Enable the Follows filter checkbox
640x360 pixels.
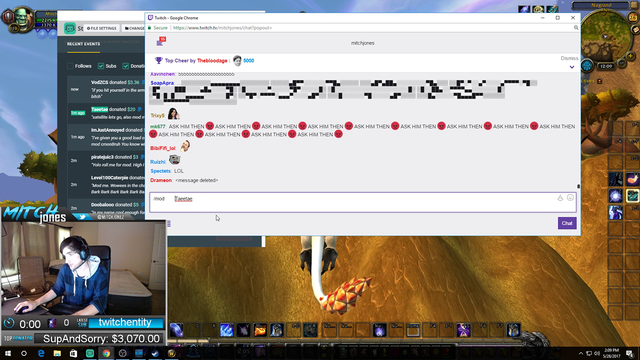pos(70,66)
